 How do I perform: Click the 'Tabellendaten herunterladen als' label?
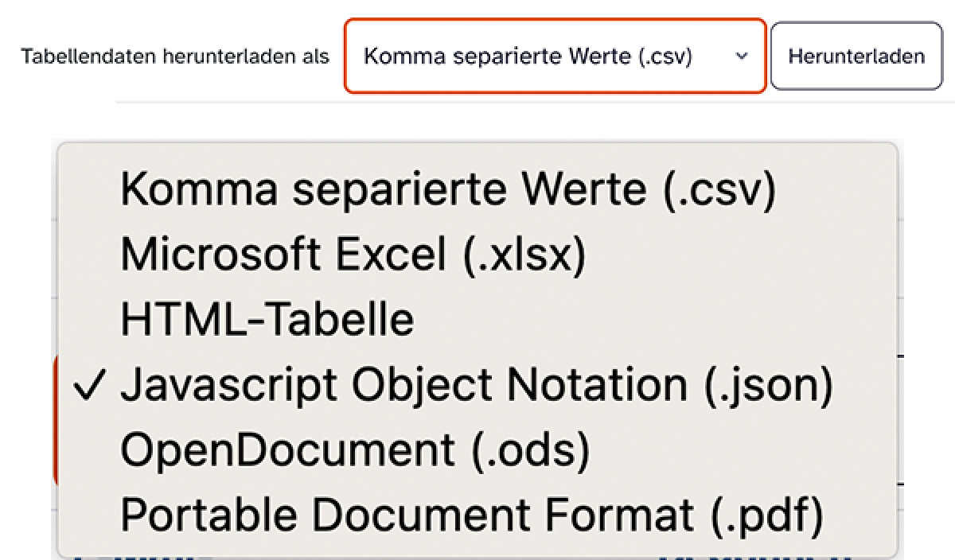coord(175,56)
